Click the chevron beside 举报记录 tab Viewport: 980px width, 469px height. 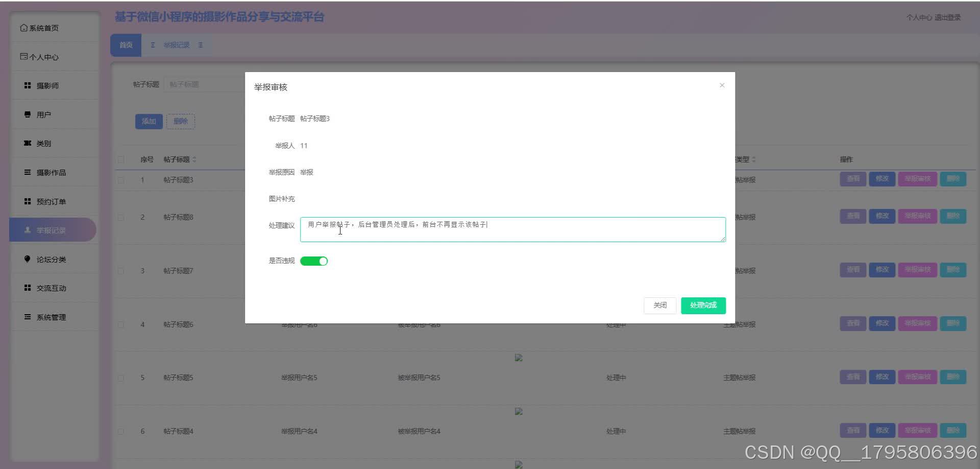pos(201,45)
